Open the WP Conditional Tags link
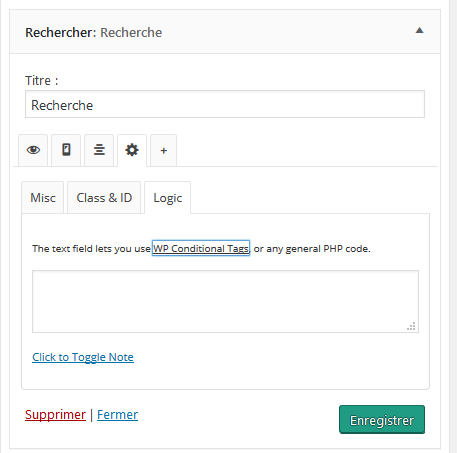The height and width of the screenshot is (453, 457). coord(201,249)
